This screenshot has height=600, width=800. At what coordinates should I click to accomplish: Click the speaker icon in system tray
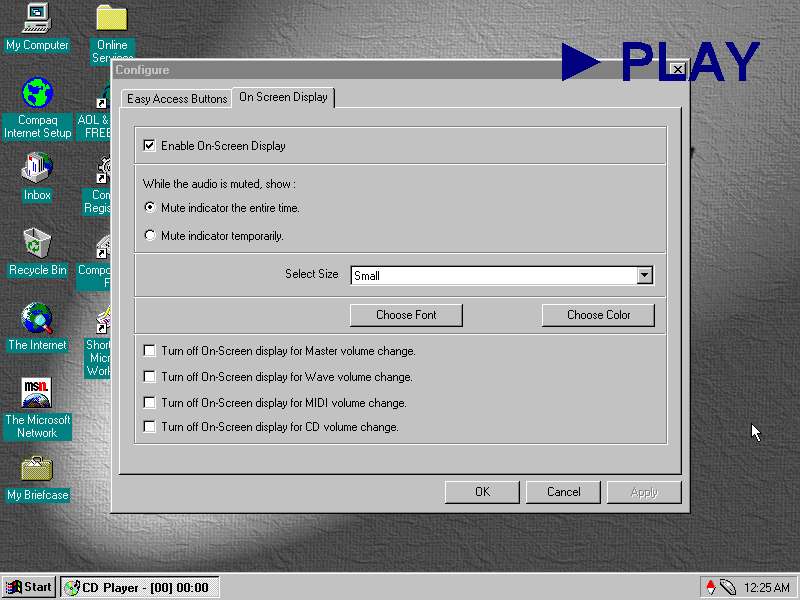727,588
